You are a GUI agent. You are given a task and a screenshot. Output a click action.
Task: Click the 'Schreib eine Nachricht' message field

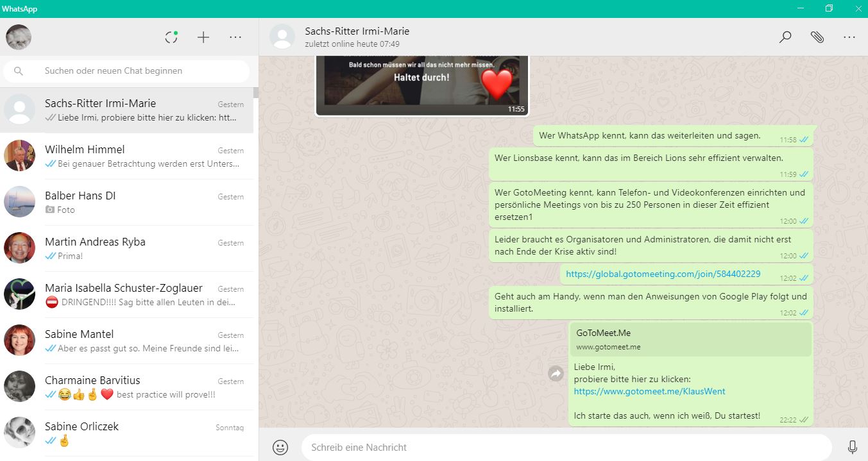(x=565, y=447)
